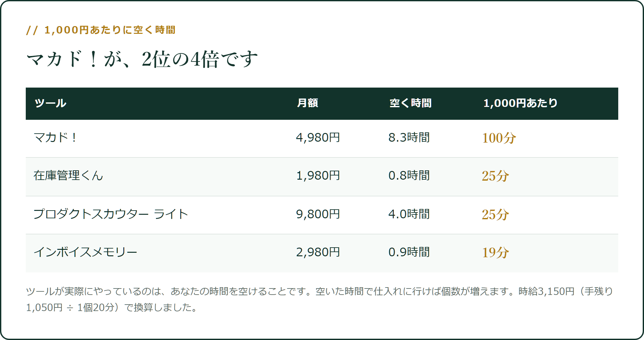644x340 pixels.
Task: Click the heading マカド！が、2位の4倍です
Action: pos(142,59)
